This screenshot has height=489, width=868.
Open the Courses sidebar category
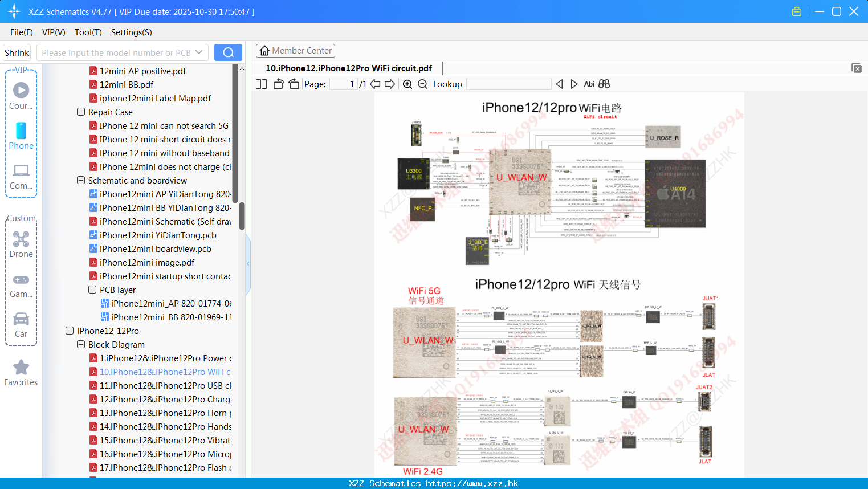coord(21,96)
